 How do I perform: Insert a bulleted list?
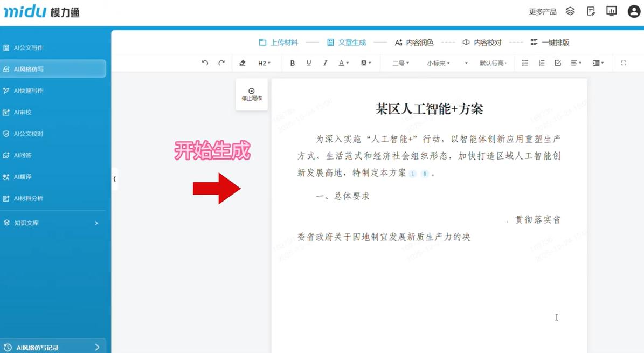pos(525,63)
